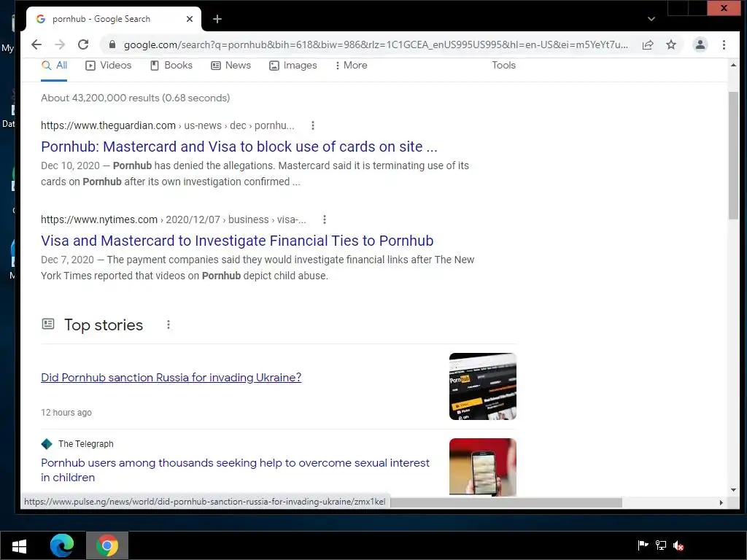Click the Top stories newspaper icon

pyautogui.click(x=48, y=324)
